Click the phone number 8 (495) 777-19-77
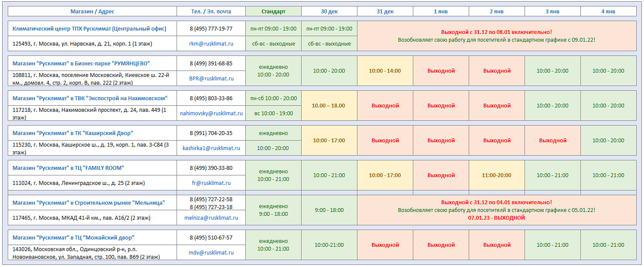This screenshot has height=267, width=644. [211, 28]
